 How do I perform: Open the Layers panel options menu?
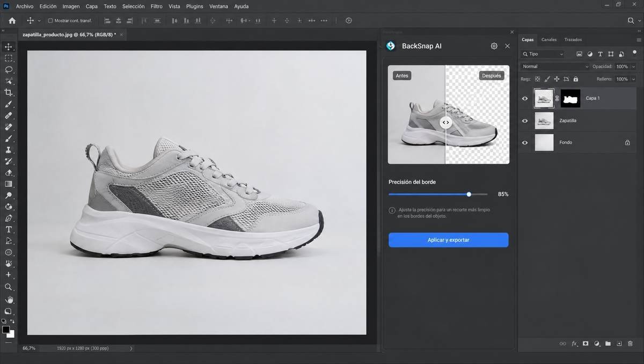(x=639, y=40)
